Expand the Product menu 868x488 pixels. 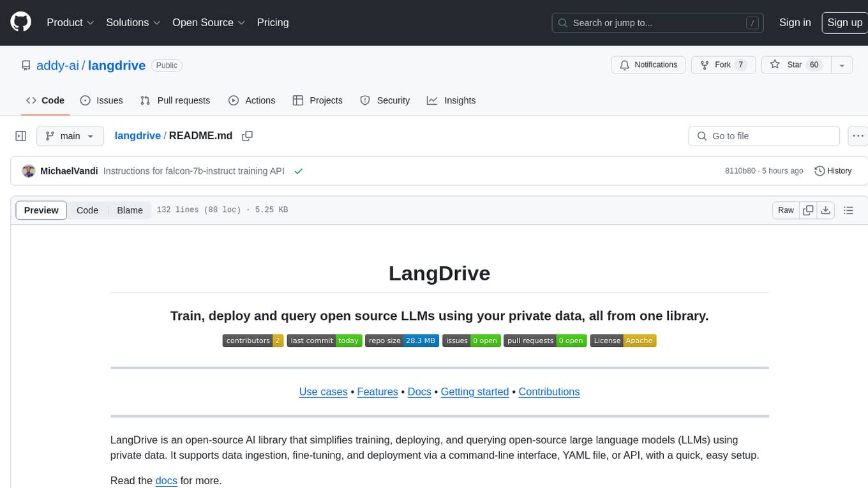[70, 22]
